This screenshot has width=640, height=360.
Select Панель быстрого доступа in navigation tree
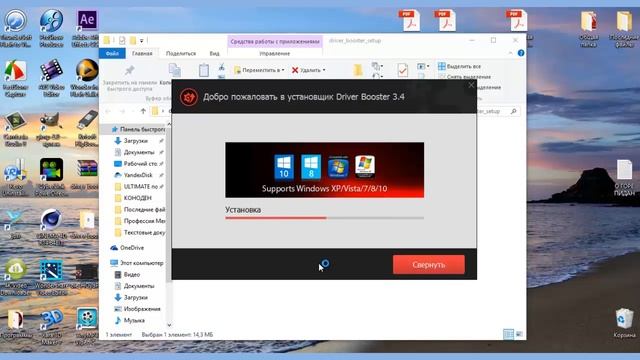pyautogui.click(x=138, y=129)
